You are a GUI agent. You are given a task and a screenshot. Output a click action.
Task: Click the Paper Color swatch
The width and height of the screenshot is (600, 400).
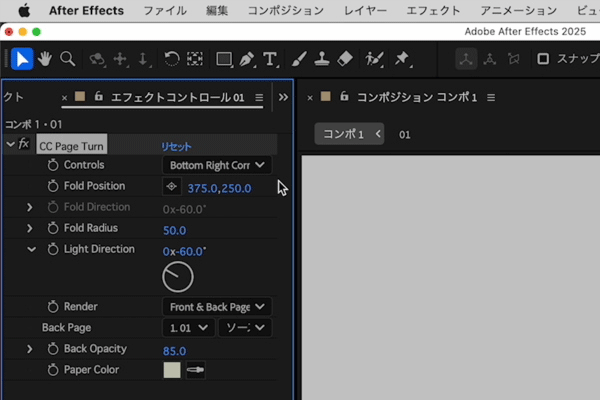click(x=172, y=370)
